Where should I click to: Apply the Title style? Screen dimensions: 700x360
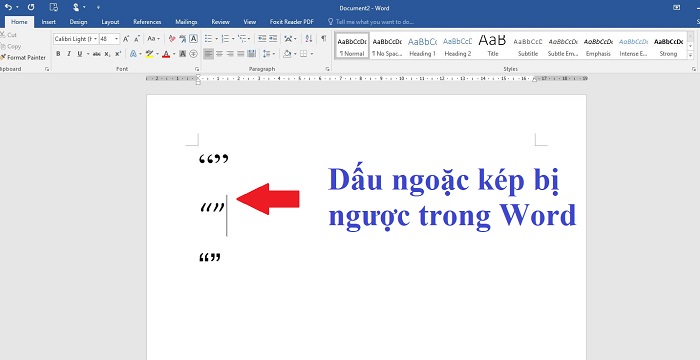[x=493, y=46]
